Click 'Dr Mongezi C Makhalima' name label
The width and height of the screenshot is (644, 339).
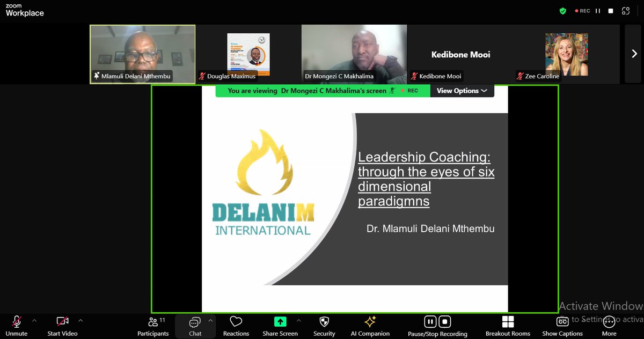coord(339,76)
